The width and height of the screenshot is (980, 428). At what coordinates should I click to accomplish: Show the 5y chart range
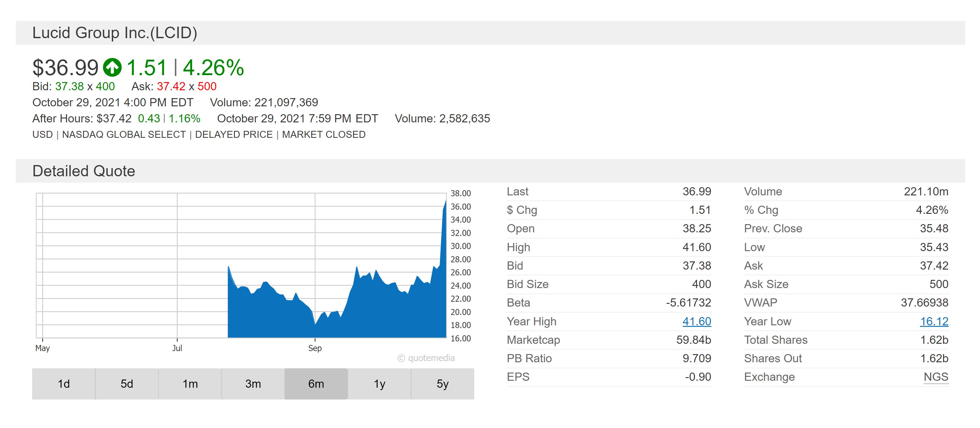442,384
